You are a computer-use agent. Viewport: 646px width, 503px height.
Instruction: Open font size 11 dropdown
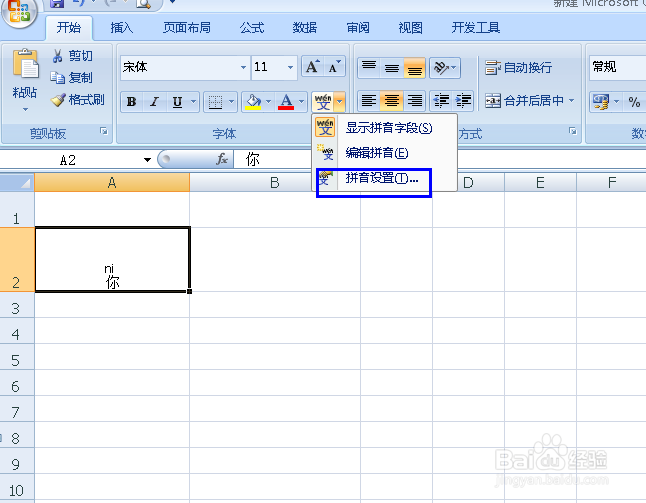click(x=290, y=67)
